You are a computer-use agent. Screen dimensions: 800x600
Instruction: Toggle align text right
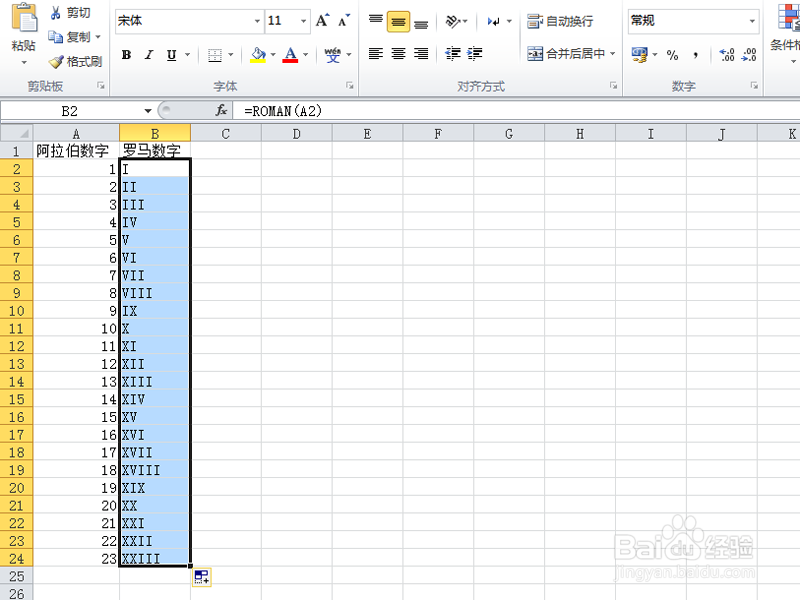click(x=421, y=54)
